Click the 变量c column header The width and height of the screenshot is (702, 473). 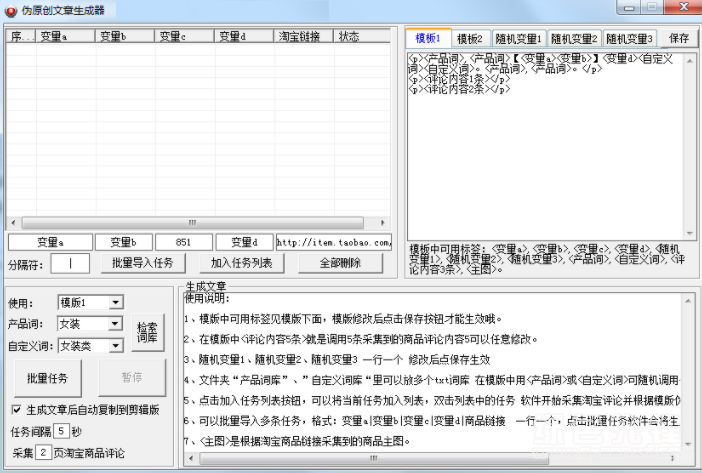coord(184,37)
